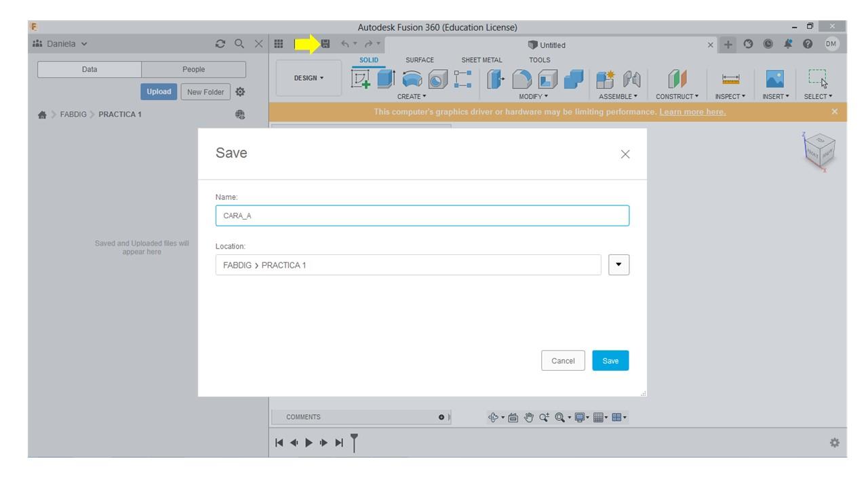The image size is (868, 488).
Task: Open timeline settings gear
Action: coord(834,443)
